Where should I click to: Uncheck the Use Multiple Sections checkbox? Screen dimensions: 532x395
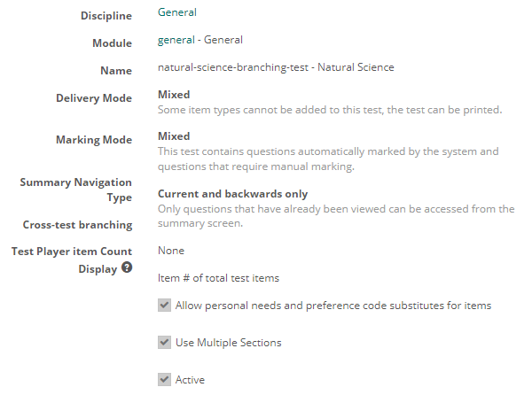click(x=164, y=343)
